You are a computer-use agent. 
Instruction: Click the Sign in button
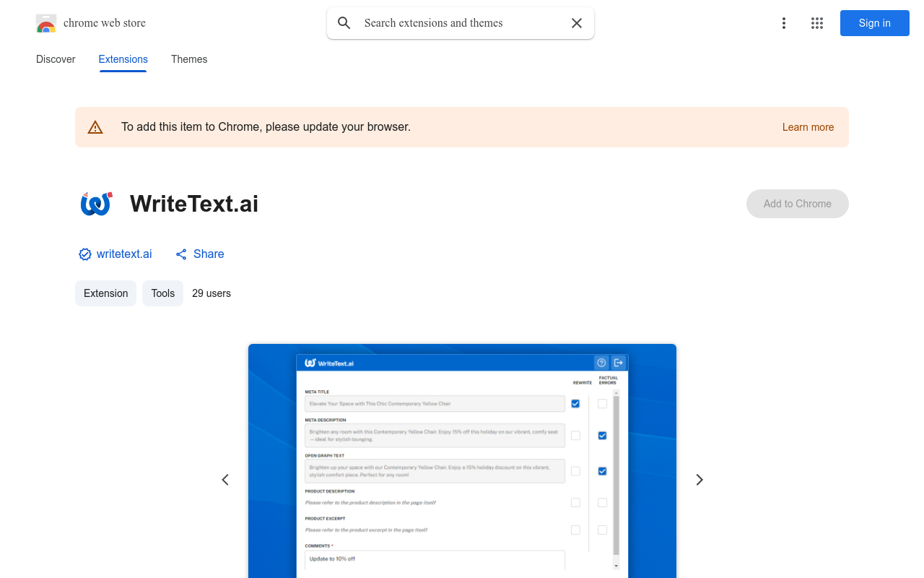coord(875,23)
